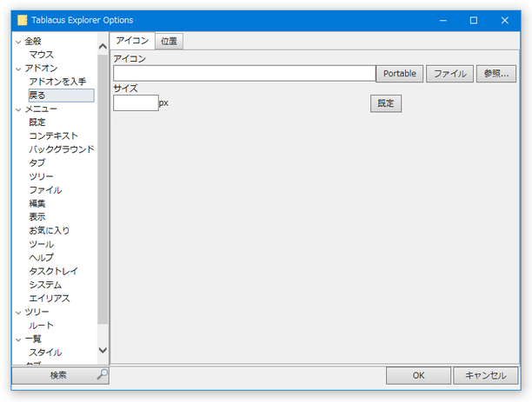Click the 既定 default size button
This screenshot has height=402, width=532.
(386, 103)
